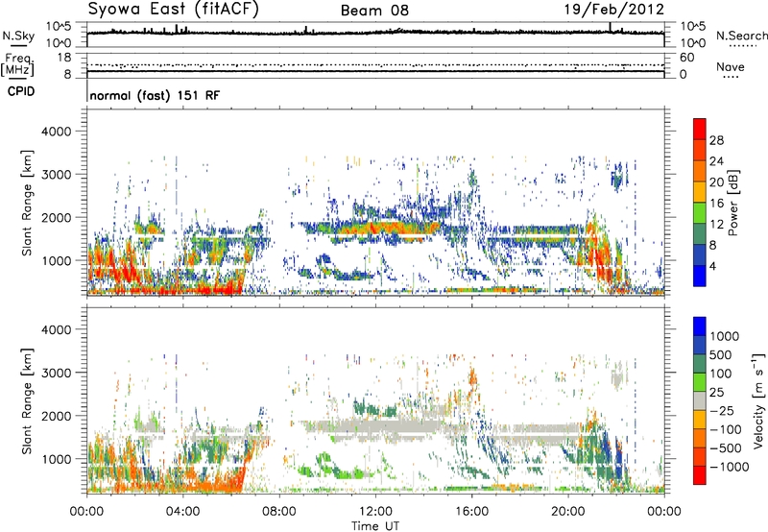Click the power colorbar value '4'
This screenshot has width=768, height=532.
(x=712, y=266)
